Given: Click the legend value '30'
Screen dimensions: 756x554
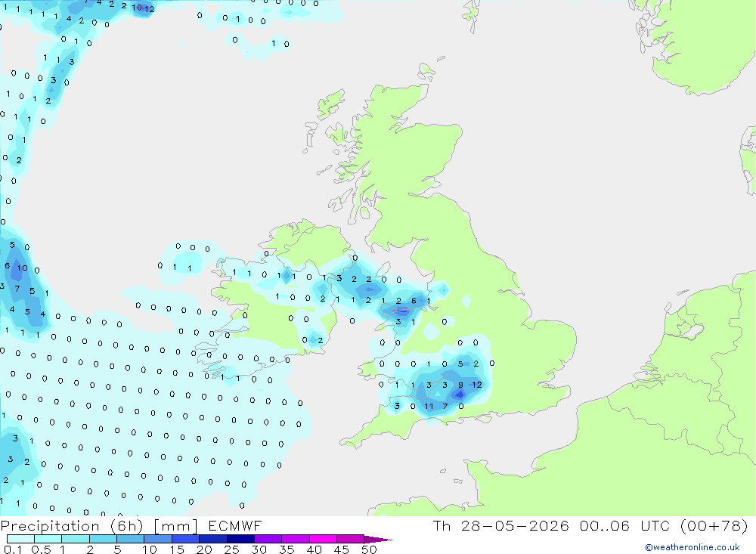Looking at the screenshot, I should pos(259,549).
